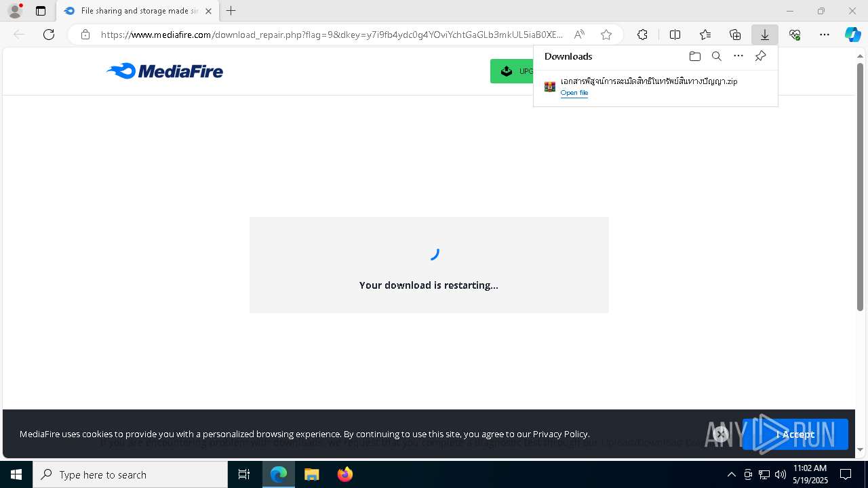Dismiss the cookie banner close icon

pyautogui.click(x=721, y=434)
